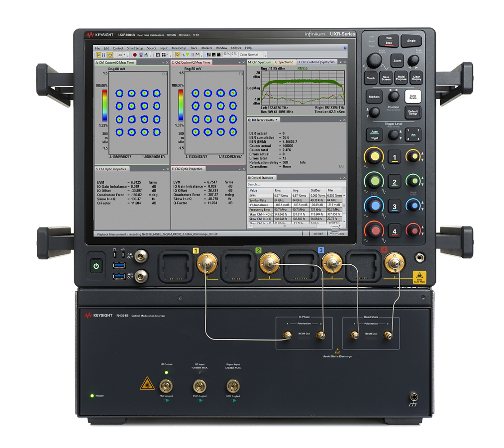
Task: Push the trigger source 1 2 3 4 Aux button
Action: click(x=413, y=134)
